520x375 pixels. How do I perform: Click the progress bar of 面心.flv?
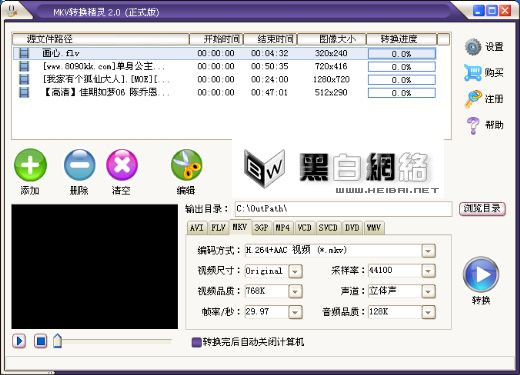(402, 54)
